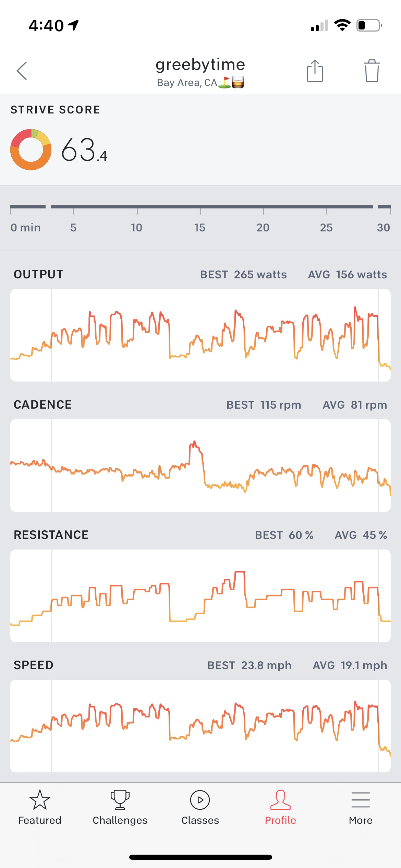
Task: Tap the Resistance percentage graph
Action: [200, 596]
